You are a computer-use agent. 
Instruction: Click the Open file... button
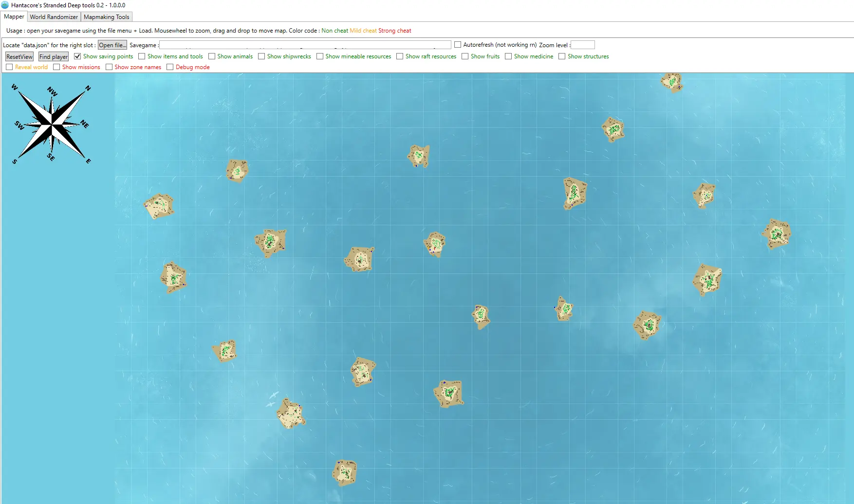pos(112,45)
